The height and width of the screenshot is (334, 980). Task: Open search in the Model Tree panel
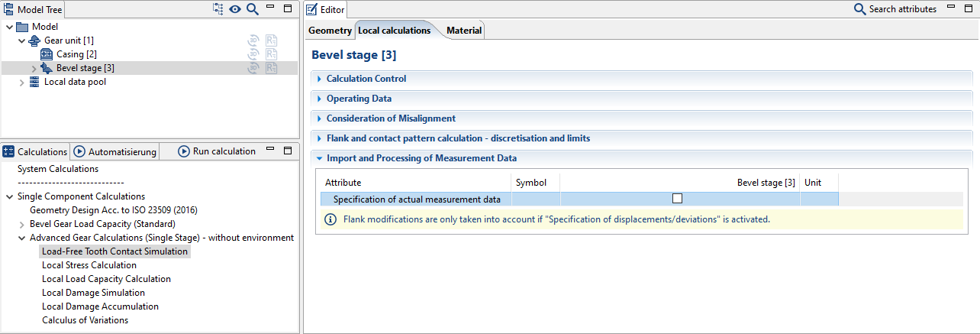click(252, 9)
